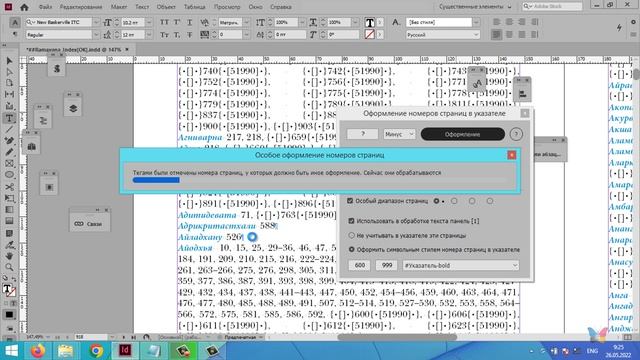Open the leading 12 pt dropdown
This screenshot has width=640, height=360.
coord(149,35)
